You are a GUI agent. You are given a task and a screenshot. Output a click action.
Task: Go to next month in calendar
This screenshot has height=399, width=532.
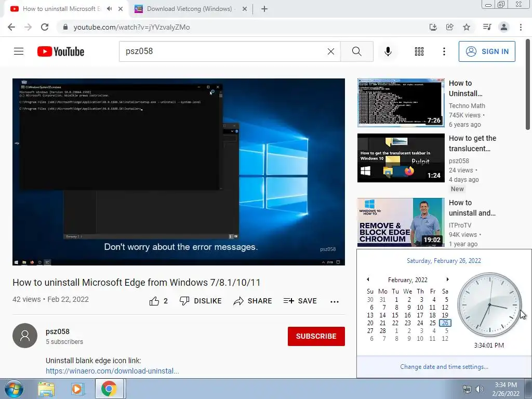click(x=447, y=280)
